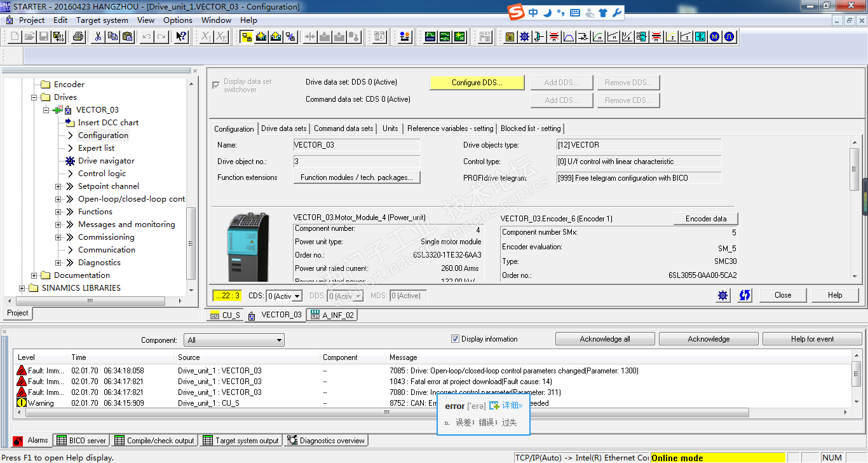Open the Project menu
The image size is (868, 463).
pos(32,20)
